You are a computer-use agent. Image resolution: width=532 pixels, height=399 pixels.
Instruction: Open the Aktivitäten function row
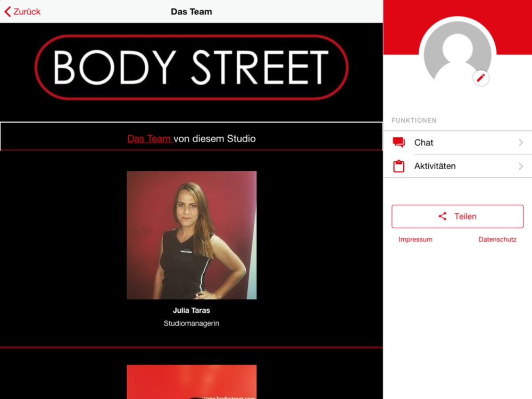coord(458,166)
